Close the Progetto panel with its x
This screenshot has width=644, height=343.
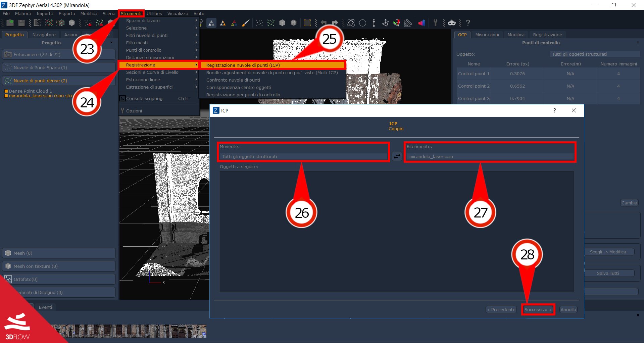[111, 43]
